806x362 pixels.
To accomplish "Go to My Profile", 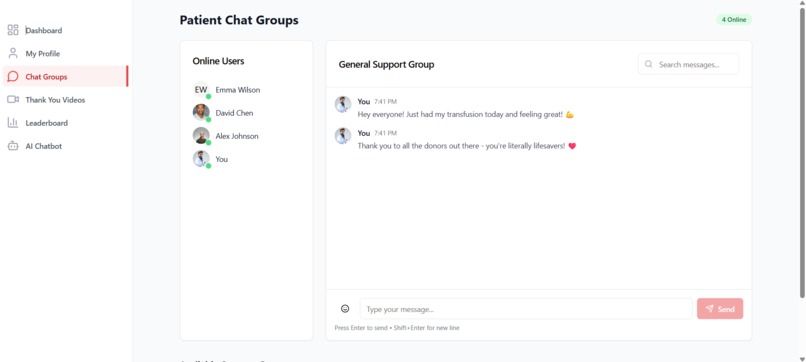I will 65,53.
